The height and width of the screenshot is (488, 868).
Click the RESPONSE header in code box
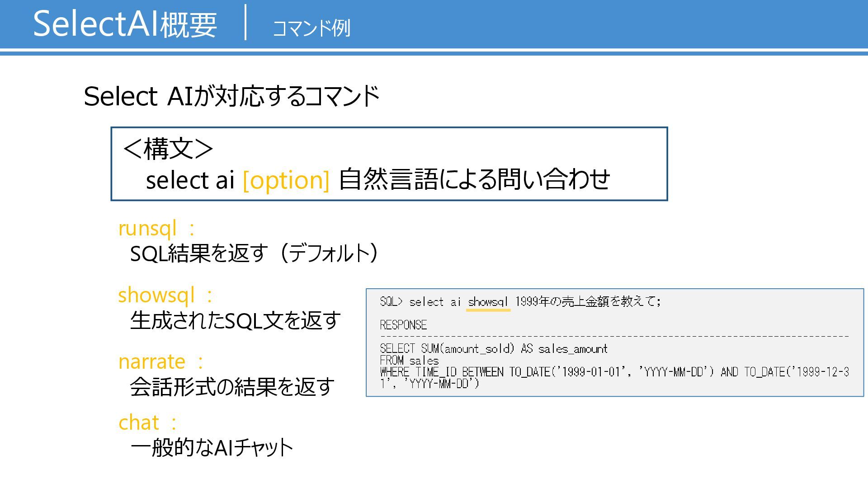point(403,325)
